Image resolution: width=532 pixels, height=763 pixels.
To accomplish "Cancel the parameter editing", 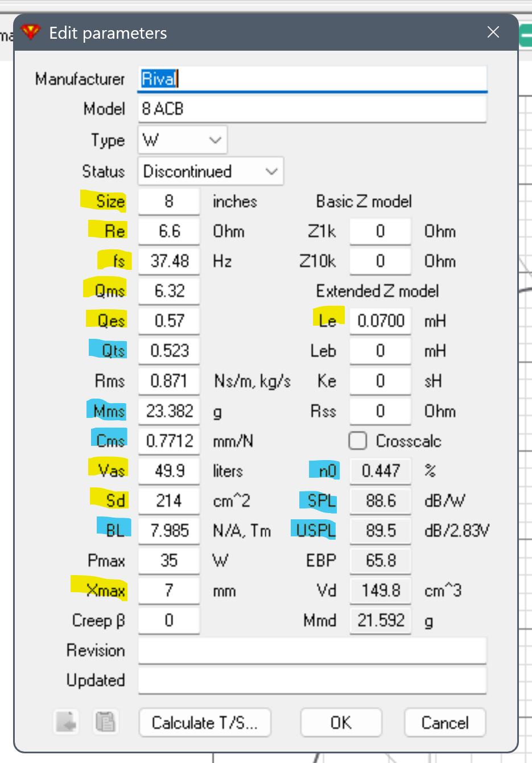I will (444, 723).
